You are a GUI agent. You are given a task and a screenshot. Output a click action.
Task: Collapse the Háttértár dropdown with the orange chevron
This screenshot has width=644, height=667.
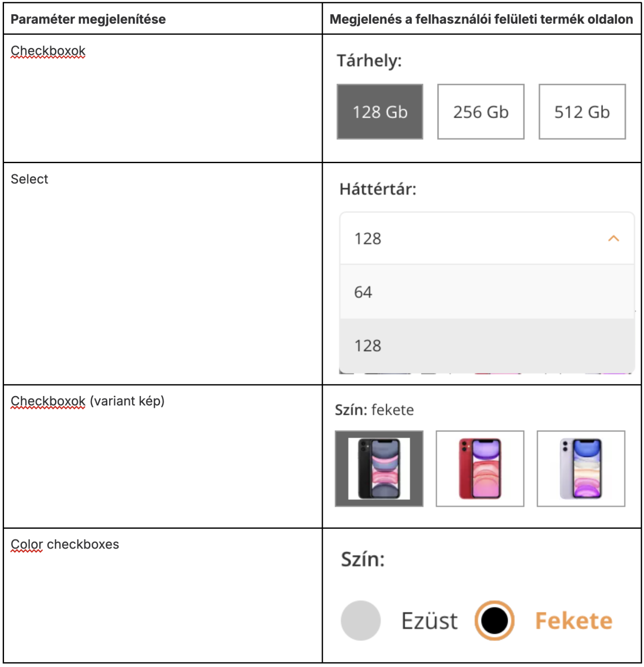614,239
